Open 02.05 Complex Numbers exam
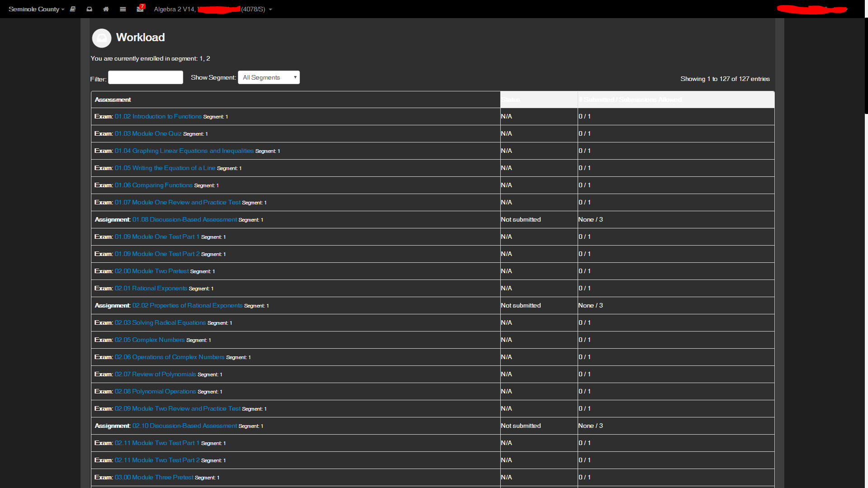 point(150,340)
